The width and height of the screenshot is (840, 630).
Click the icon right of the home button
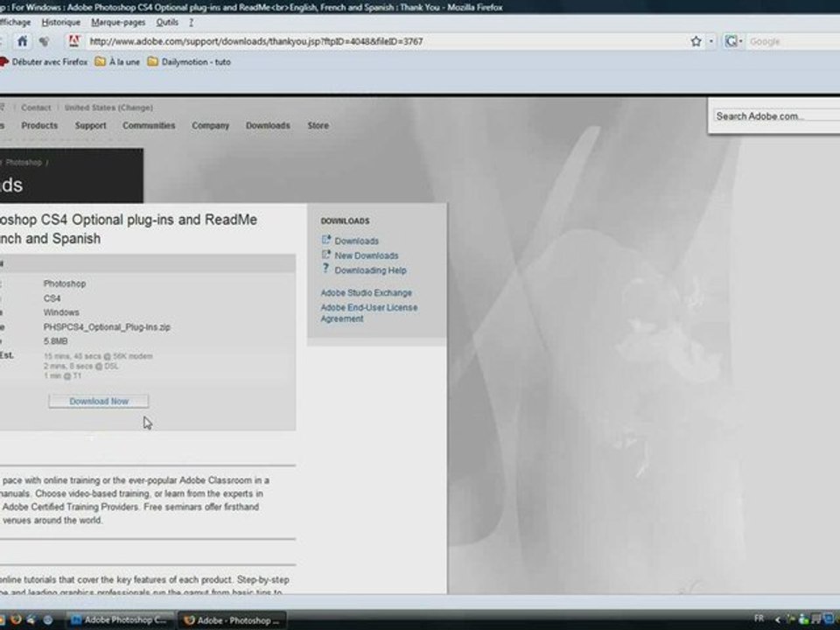(x=44, y=41)
